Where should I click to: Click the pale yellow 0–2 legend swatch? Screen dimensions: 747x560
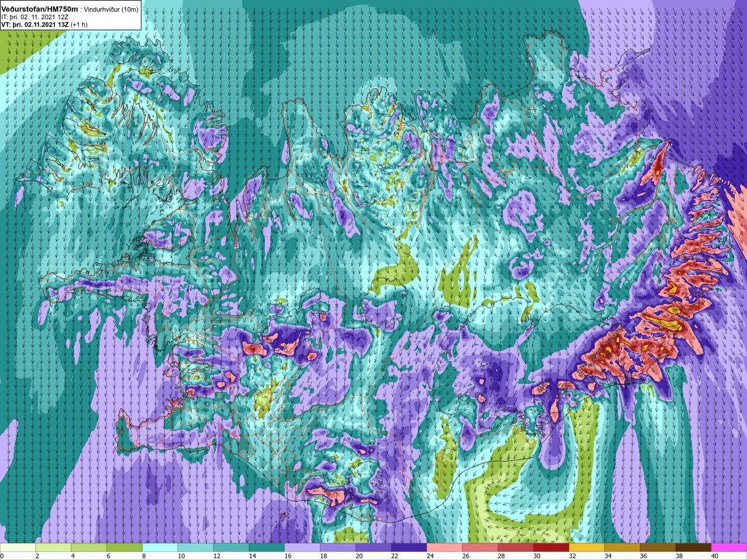[18, 548]
